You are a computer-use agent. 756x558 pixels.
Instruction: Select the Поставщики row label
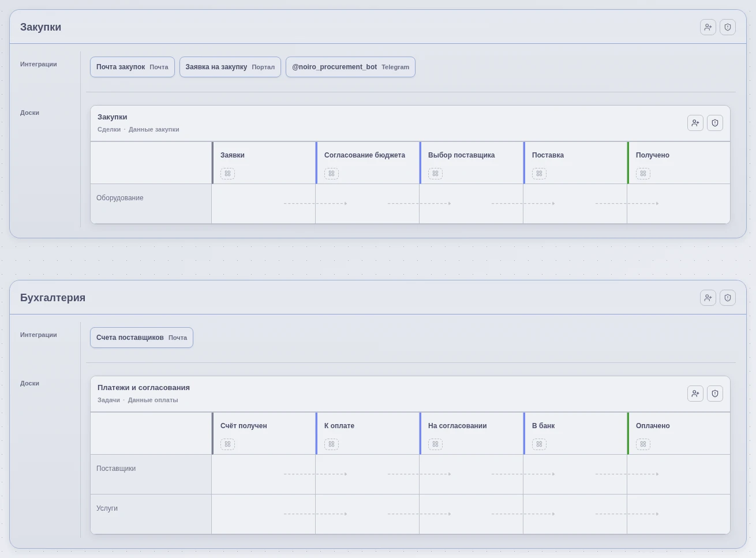point(116,469)
